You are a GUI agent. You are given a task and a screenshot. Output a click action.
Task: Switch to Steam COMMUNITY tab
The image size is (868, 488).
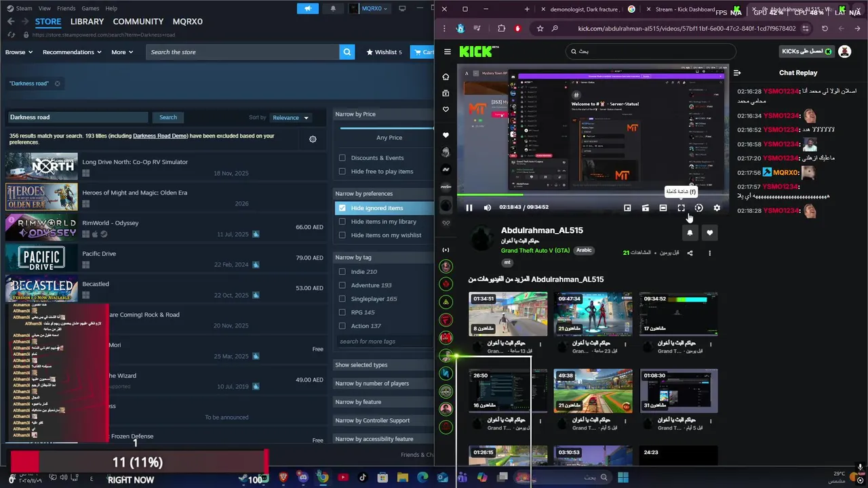coord(138,22)
